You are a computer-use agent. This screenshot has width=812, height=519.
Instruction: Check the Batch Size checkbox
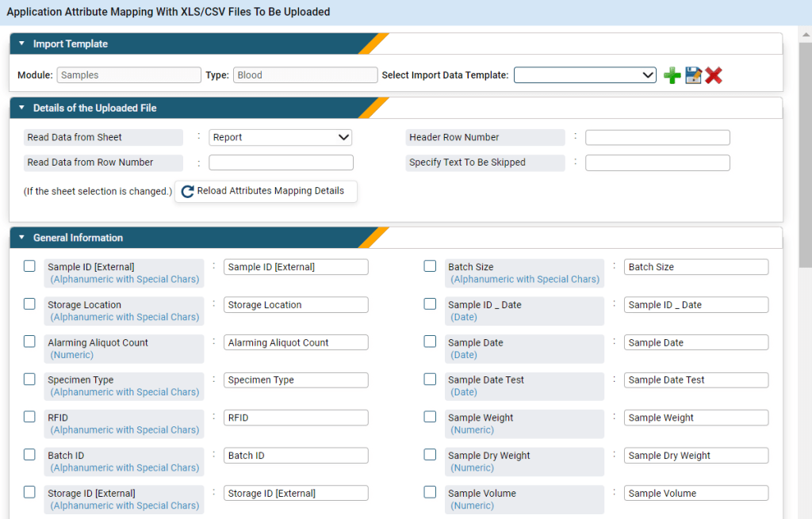pyautogui.click(x=430, y=265)
